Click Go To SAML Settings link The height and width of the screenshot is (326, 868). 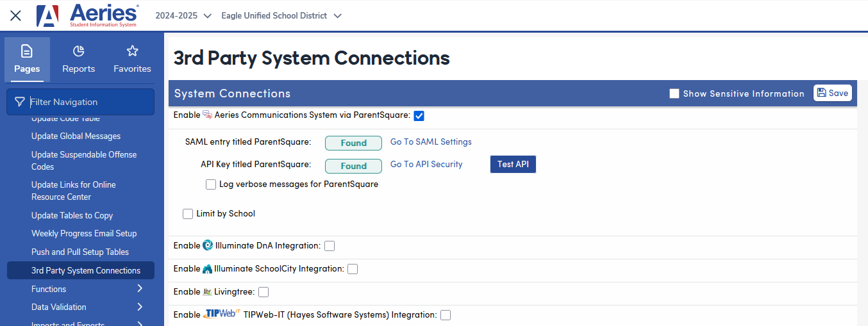(431, 142)
